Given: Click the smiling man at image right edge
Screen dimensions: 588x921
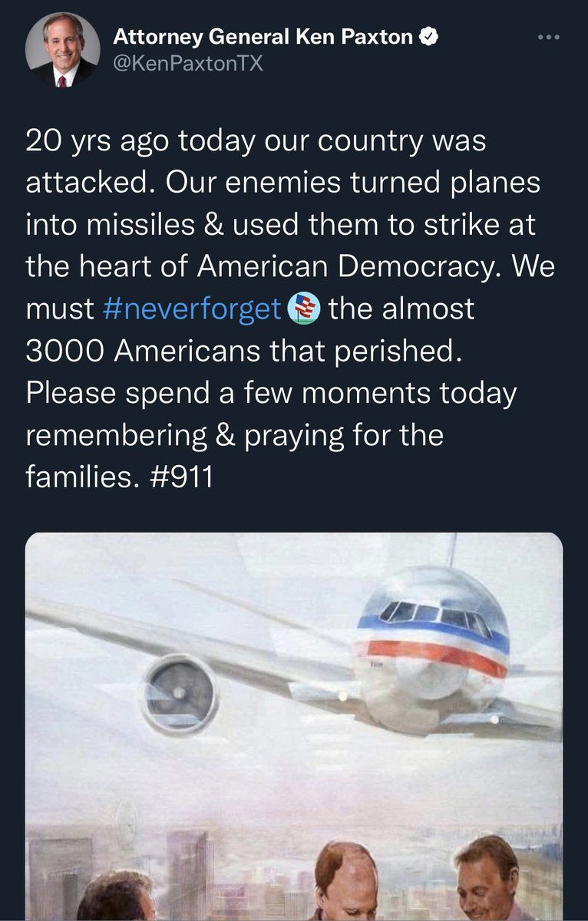Looking at the screenshot, I should coord(487,878).
